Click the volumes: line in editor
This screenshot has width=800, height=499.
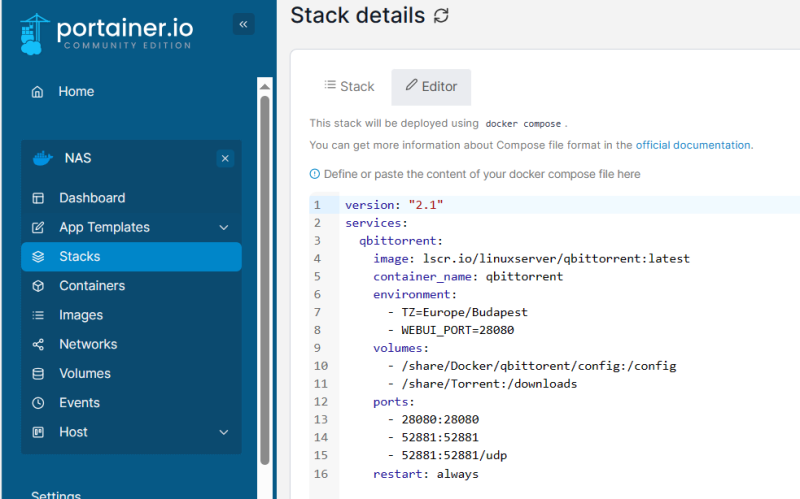tap(401, 348)
